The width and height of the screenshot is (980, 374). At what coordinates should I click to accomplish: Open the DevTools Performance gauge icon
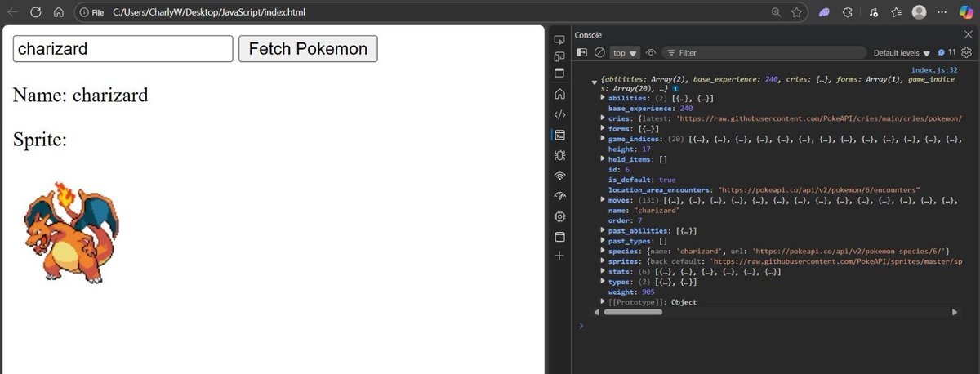560,196
